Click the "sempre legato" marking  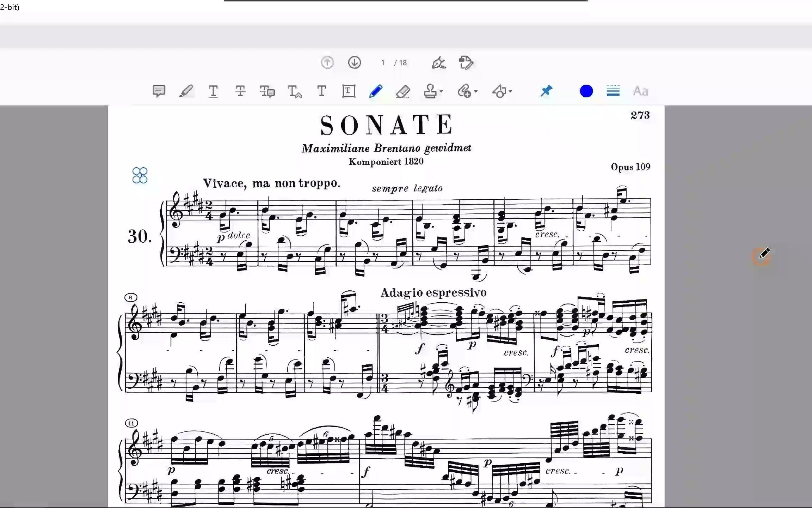point(407,188)
